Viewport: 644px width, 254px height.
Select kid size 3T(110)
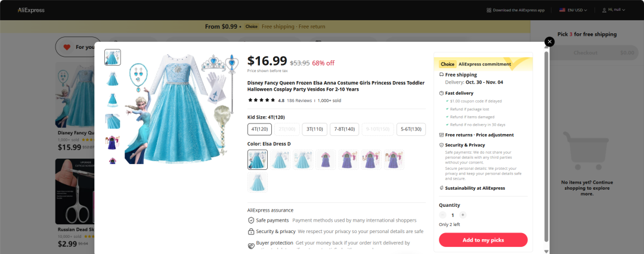pos(314,129)
